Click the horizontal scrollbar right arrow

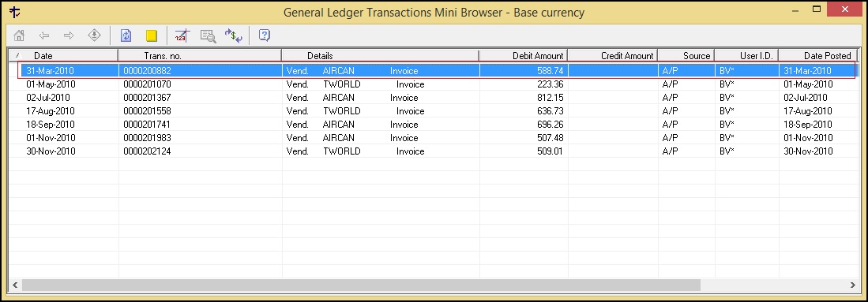pyautogui.click(x=852, y=285)
